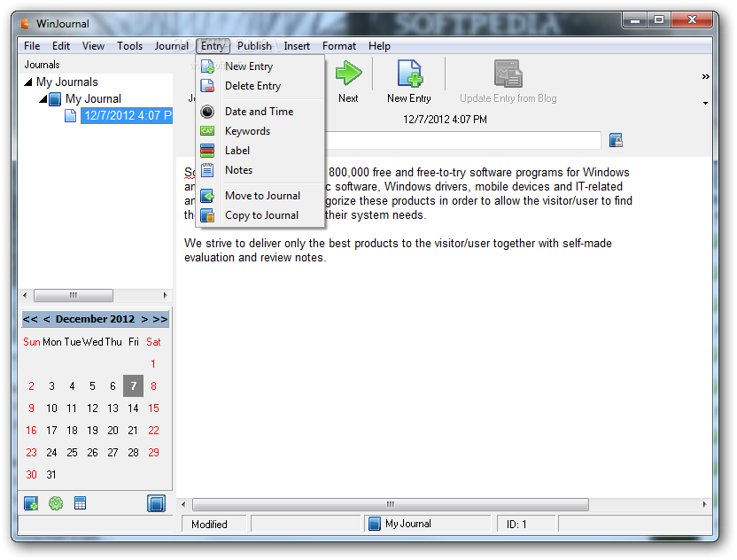Open the Tools menu
Screen dimensions: 737x560
[x=129, y=46]
